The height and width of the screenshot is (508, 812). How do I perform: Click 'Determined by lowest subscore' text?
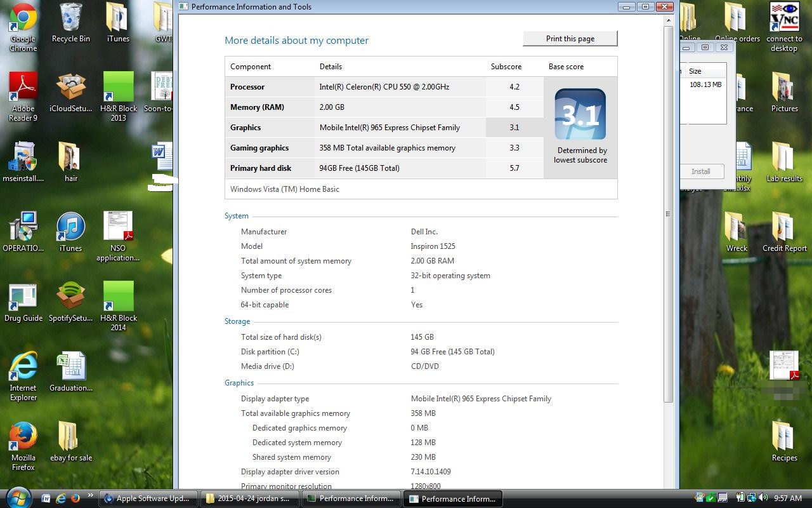tap(580, 156)
